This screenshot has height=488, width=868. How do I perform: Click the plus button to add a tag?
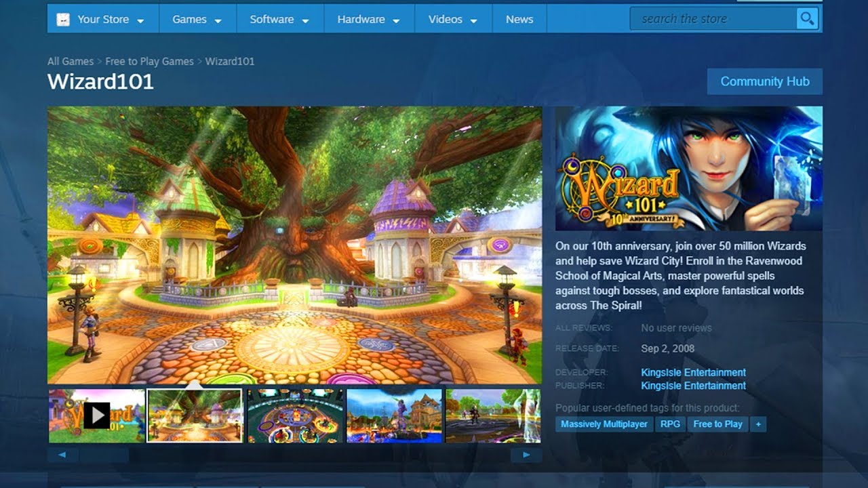click(758, 424)
